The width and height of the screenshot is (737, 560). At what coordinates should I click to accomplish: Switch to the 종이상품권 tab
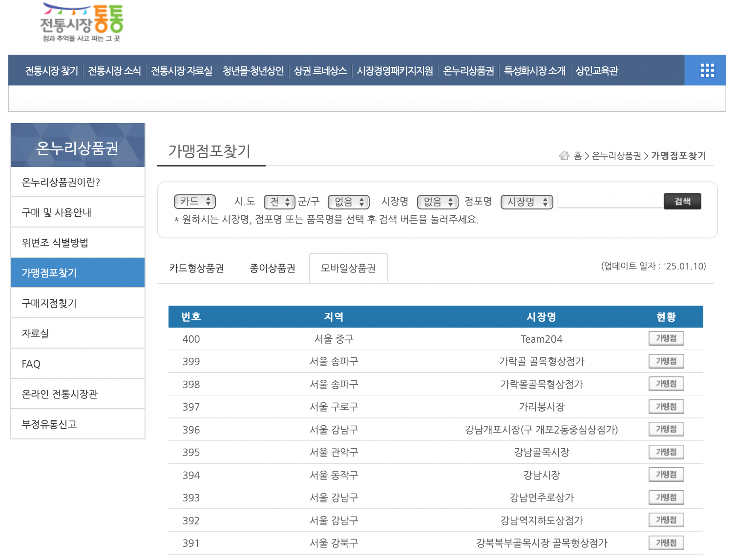273,268
